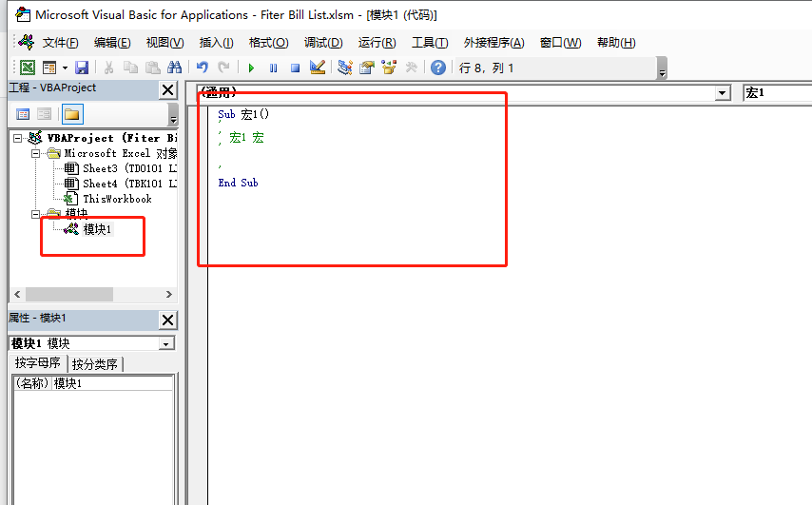The width and height of the screenshot is (812, 505).
Task: Click the Redo arrow icon
Action: click(223, 68)
